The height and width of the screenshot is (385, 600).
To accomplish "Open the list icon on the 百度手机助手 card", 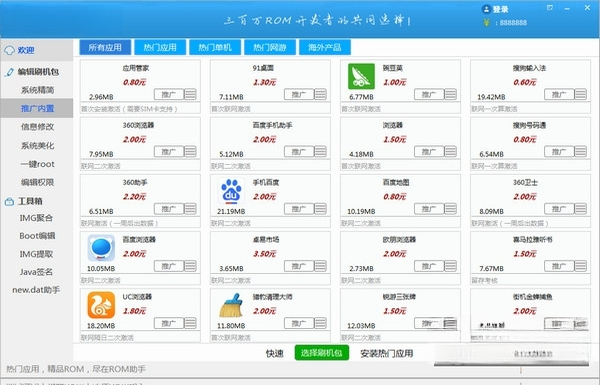I will 320,151.
